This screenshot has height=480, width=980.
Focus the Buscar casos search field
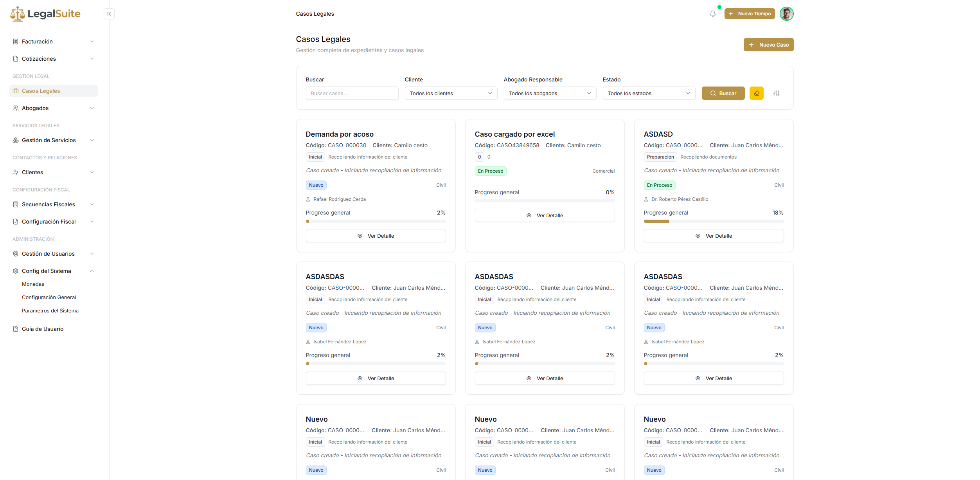352,93
